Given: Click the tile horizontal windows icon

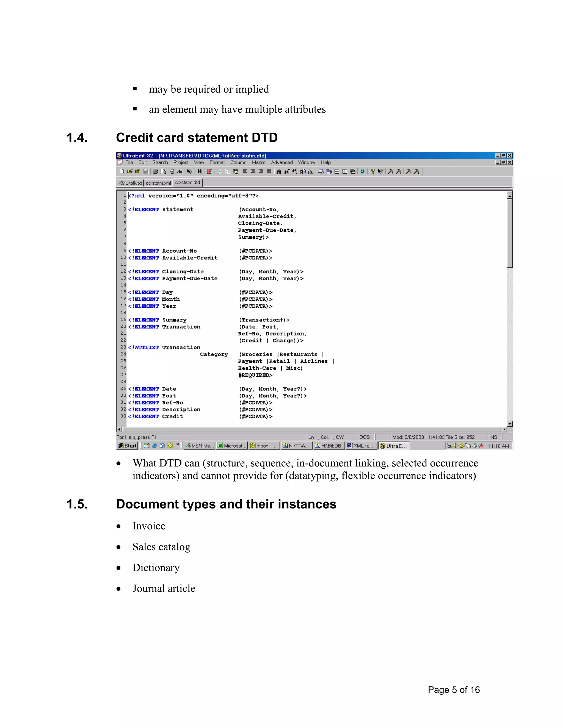Looking at the screenshot, I should click(x=337, y=171).
